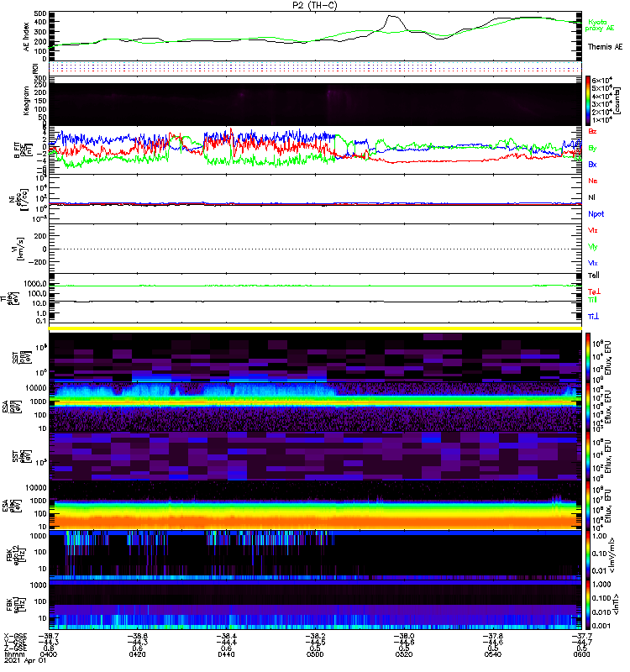Click the plot title "P2 (TH-C)"
The width and height of the screenshot is (630, 672).
[x=315, y=5]
